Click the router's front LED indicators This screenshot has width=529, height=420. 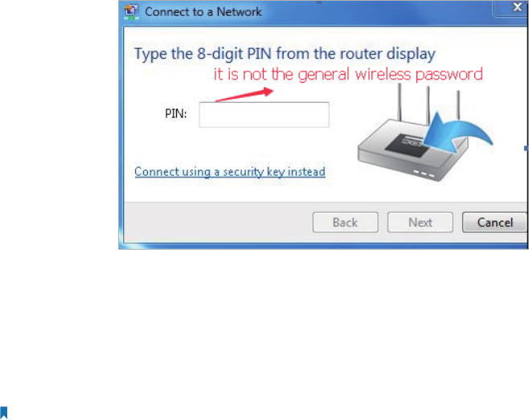(424, 174)
